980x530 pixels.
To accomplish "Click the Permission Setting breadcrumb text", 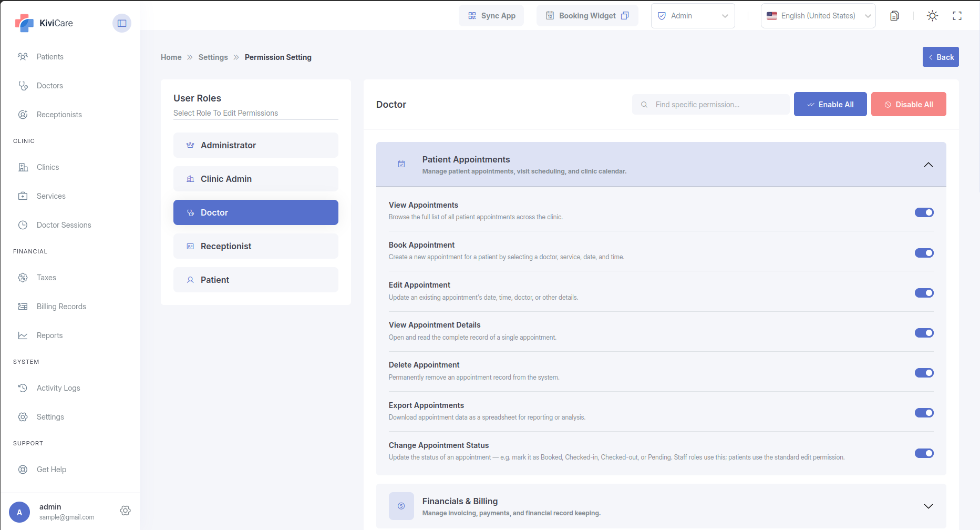I will [278, 57].
